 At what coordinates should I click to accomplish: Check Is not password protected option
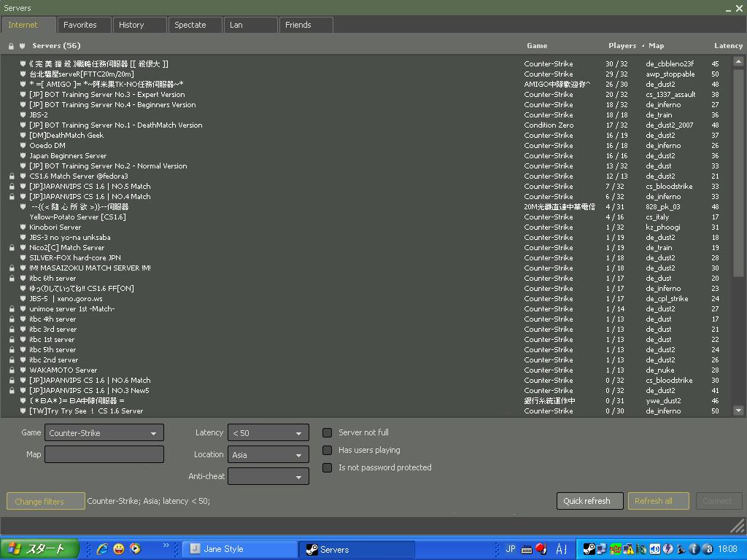[x=328, y=467]
